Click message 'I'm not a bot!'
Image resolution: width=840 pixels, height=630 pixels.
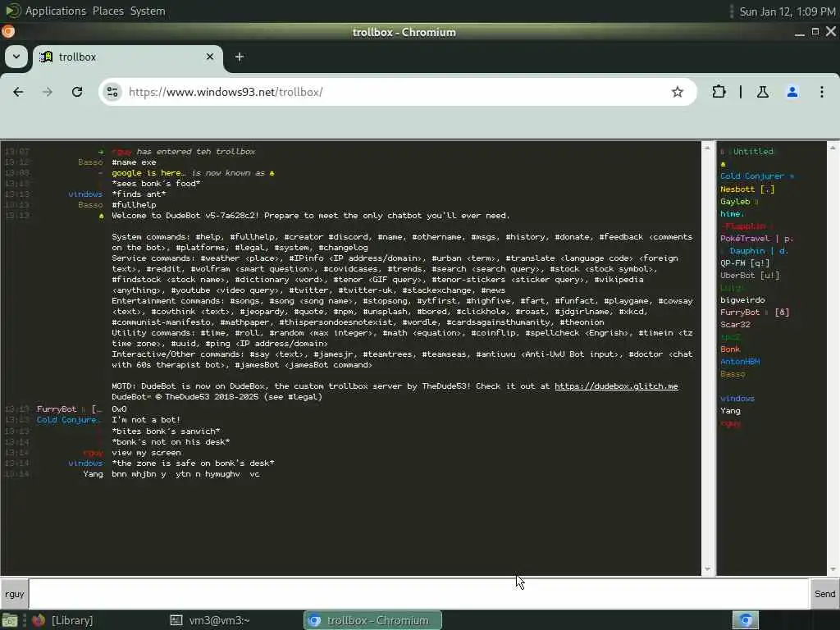tap(146, 420)
